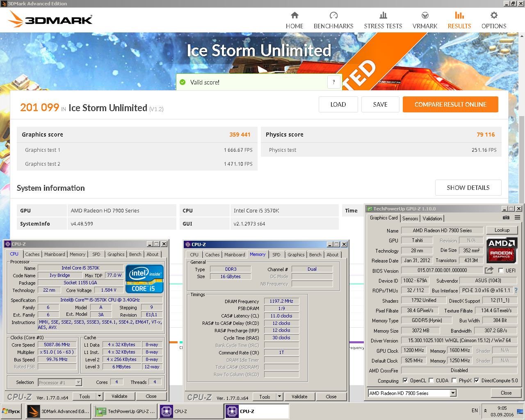Image resolution: width=525 pixels, height=420 pixels.
Task: Open the Validation tab in GPU-Z
Action: coord(432,219)
